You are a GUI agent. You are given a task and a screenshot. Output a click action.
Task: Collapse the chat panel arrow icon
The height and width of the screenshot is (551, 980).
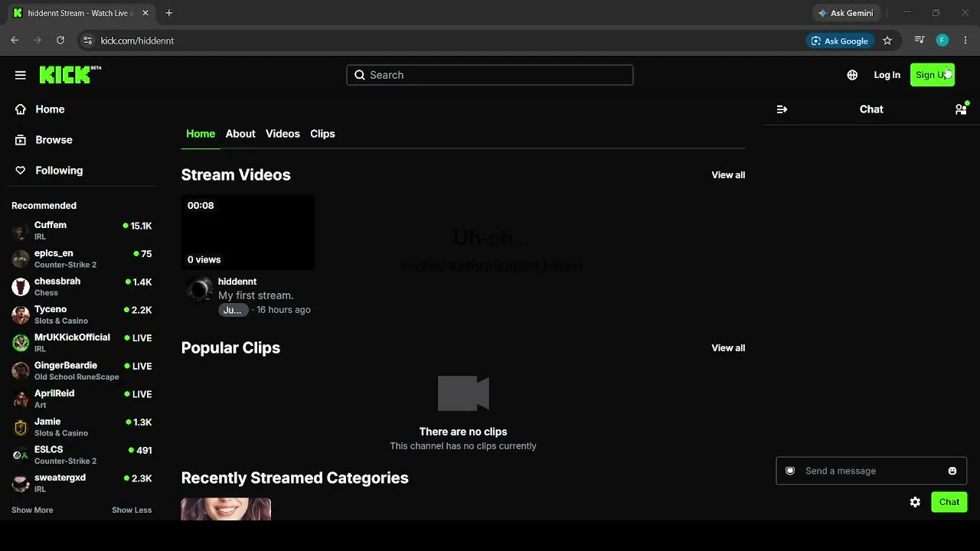click(782, 109)
